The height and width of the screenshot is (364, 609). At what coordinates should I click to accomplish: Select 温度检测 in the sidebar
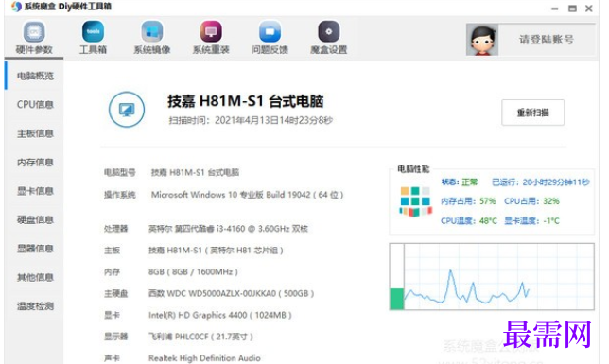click(35, 306)
